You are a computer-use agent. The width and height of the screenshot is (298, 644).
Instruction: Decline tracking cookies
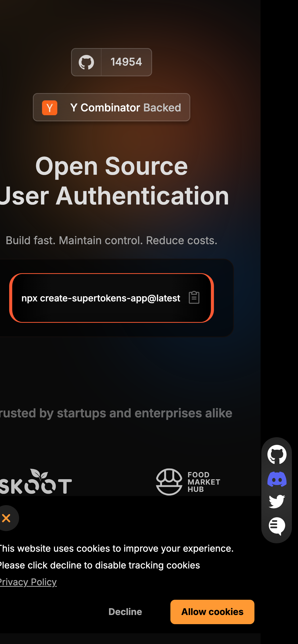click(125, 612)
